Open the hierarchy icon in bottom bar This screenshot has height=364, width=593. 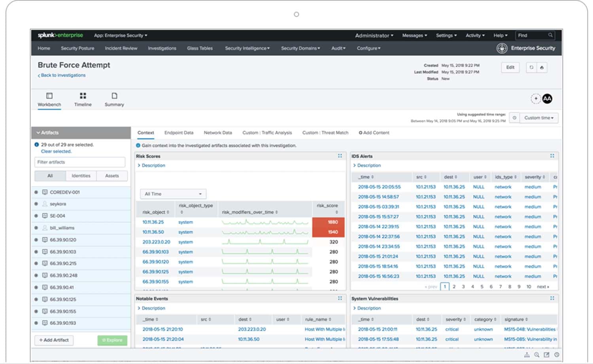tap(527, 355)
